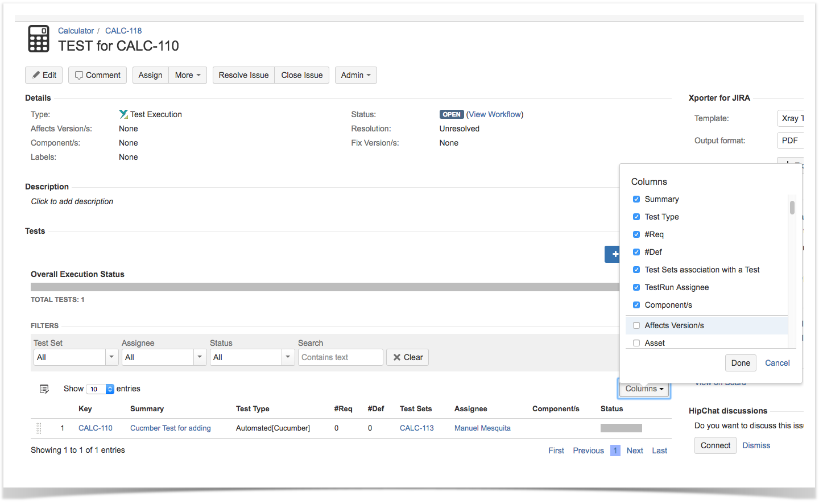Click the drag handle on row CALC-110

coord(39,428)
